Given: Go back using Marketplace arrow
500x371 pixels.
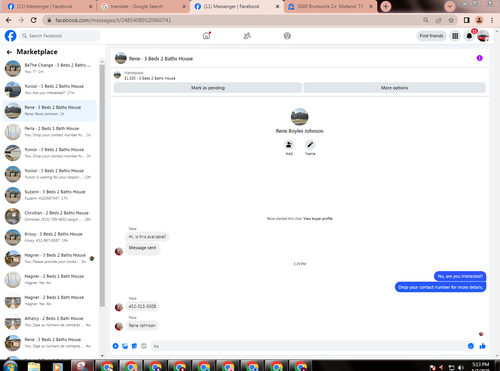Looking at the screenshot, I should 9,52.
